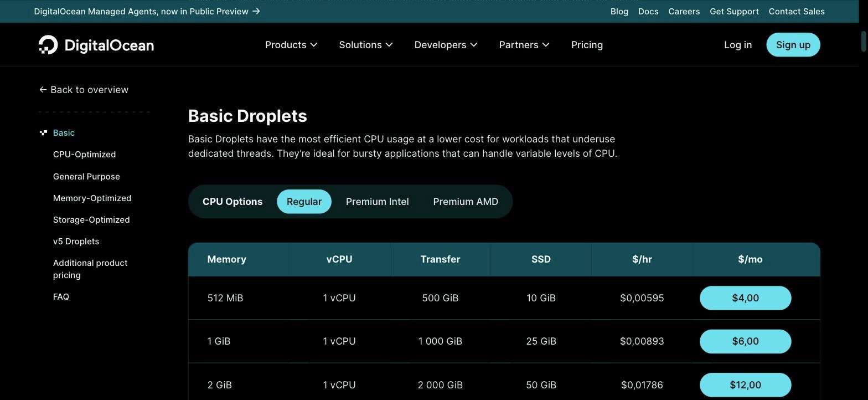
Task: Switch to Premium AMD CPU option
Action: (466, 202)
